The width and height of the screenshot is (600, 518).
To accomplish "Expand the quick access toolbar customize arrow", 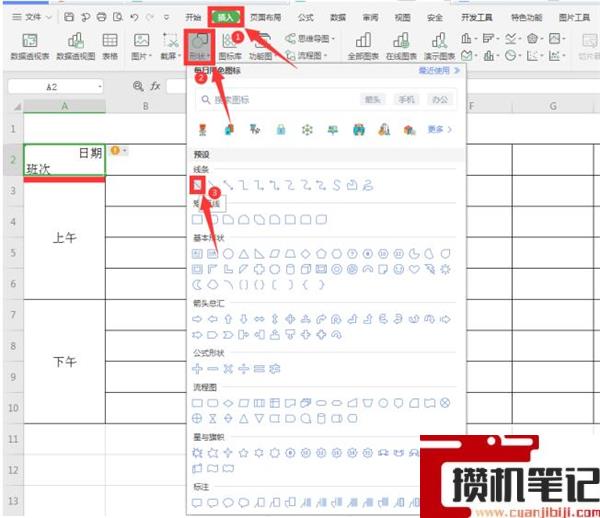I will click(x=166, y=17).
